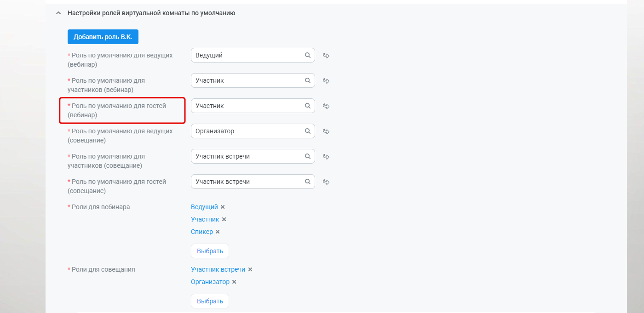Screen dimensions: 644x313
Task: Focus the webinar participants role field containing 'Участник'
Action: pyautogui.click(x=253, y=80)
